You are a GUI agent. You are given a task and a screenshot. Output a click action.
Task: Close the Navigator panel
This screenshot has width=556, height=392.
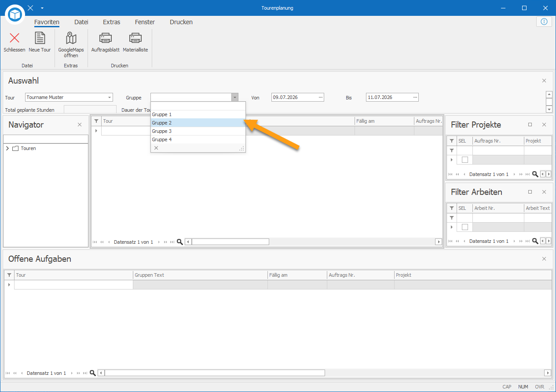tap(80, 125)
